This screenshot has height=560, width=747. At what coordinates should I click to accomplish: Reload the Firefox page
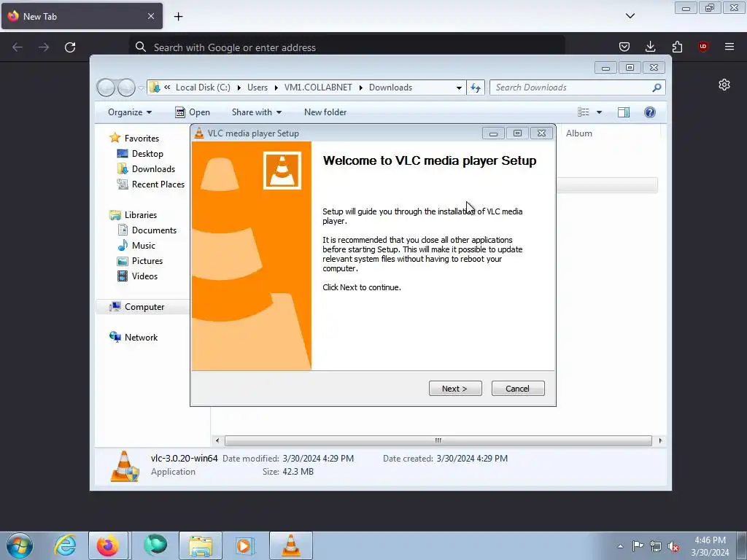(x=70, y=47)
